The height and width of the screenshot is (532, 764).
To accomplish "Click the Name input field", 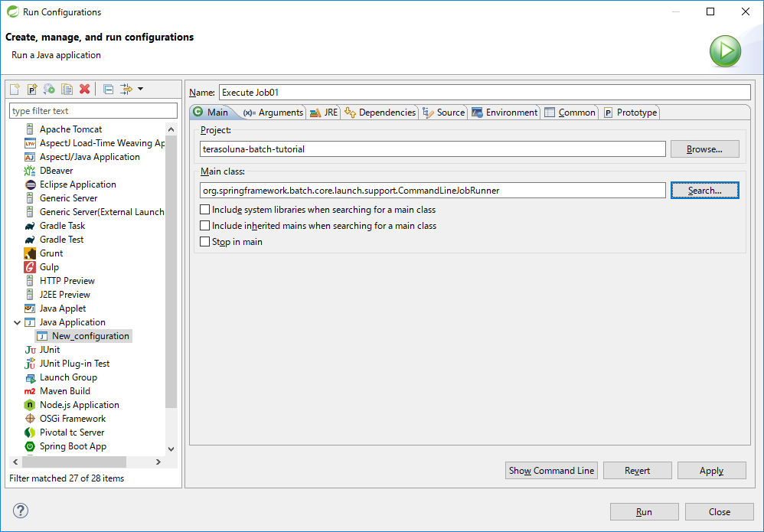I will click(459, 92).
